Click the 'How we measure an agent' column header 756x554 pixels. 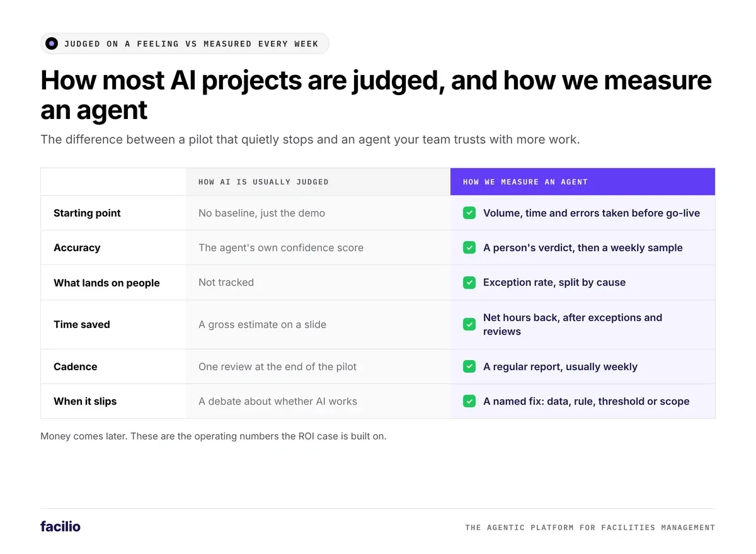pos(583,182)
